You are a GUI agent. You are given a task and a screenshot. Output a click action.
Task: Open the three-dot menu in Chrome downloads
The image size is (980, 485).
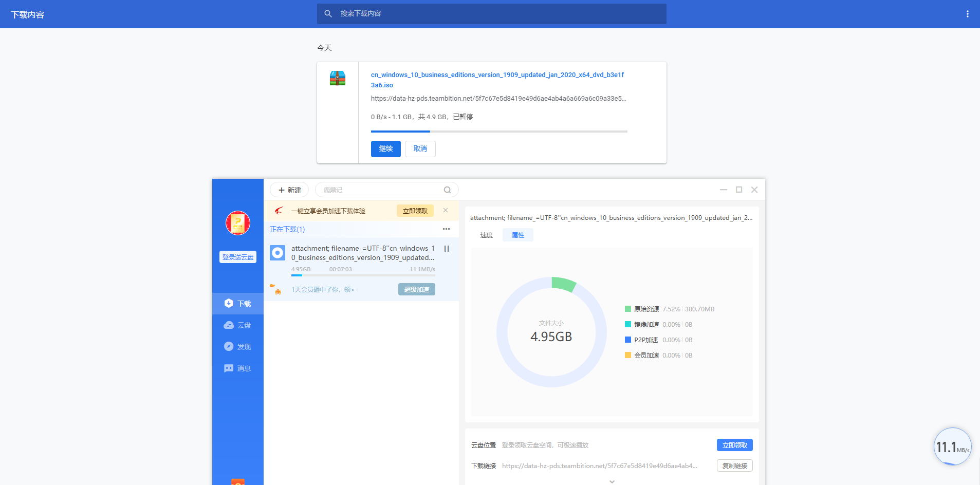click(x=967, y=14)
